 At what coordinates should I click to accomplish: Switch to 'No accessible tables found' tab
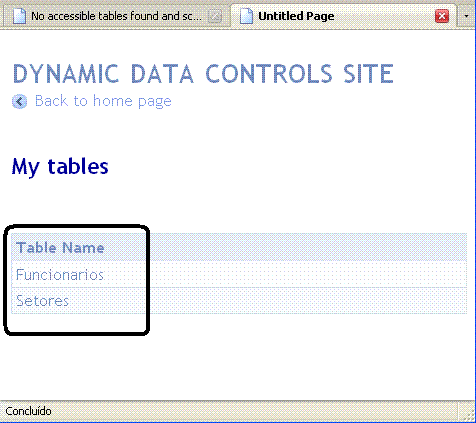(117, 16)
